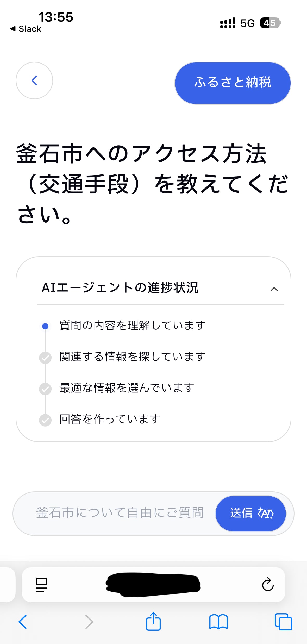307x644 pixels.
Task: Go back with Safari back arrow
Action: [x=23, y=622]
